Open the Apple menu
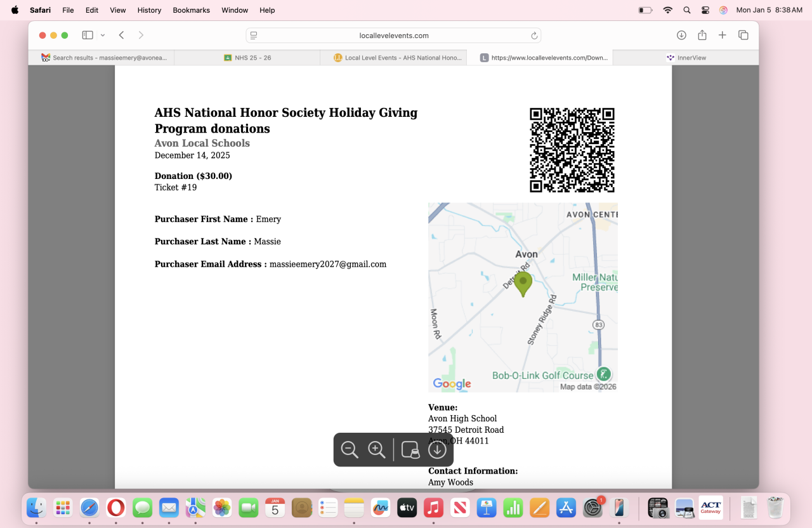 pos(15,10)
